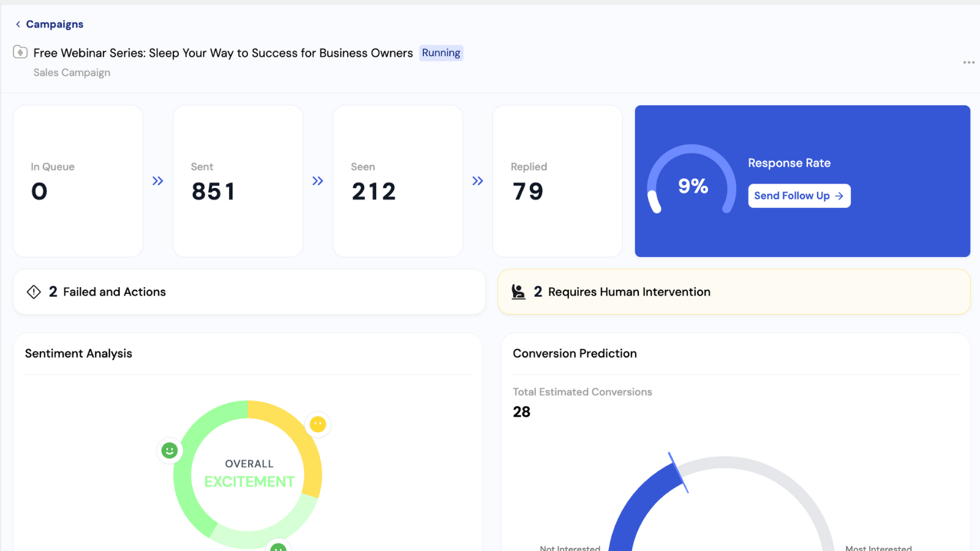Click the Conversion Prediction heading
Image resolution: width=980 pixels, height=551 pixels.
coord(575,354)
